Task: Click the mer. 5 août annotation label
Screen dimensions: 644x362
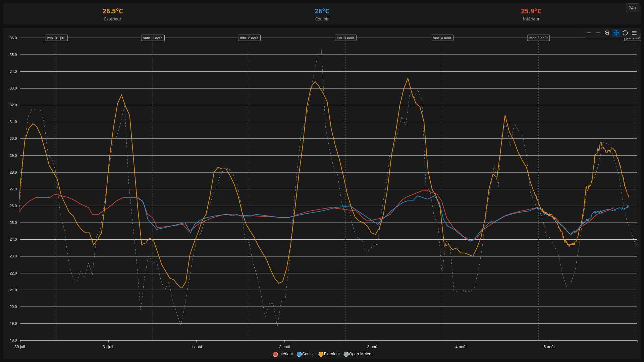Action: pyautogui.click(x=538, y=38)
